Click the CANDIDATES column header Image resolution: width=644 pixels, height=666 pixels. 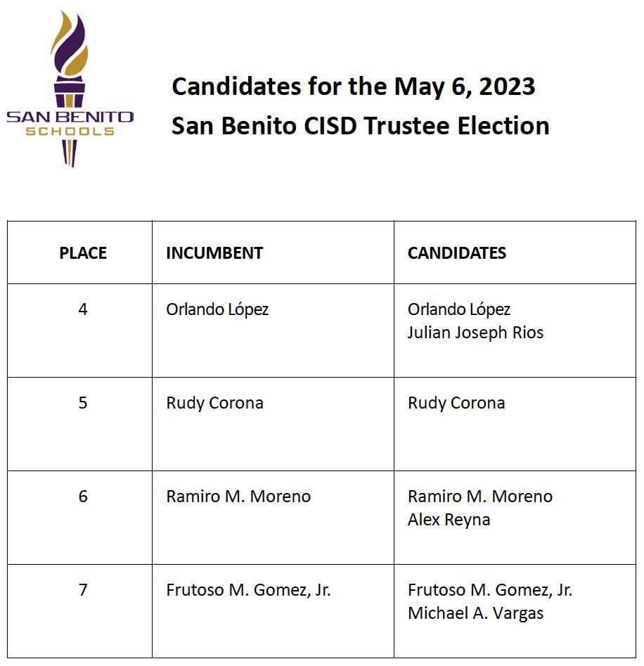tap(457, 253)
